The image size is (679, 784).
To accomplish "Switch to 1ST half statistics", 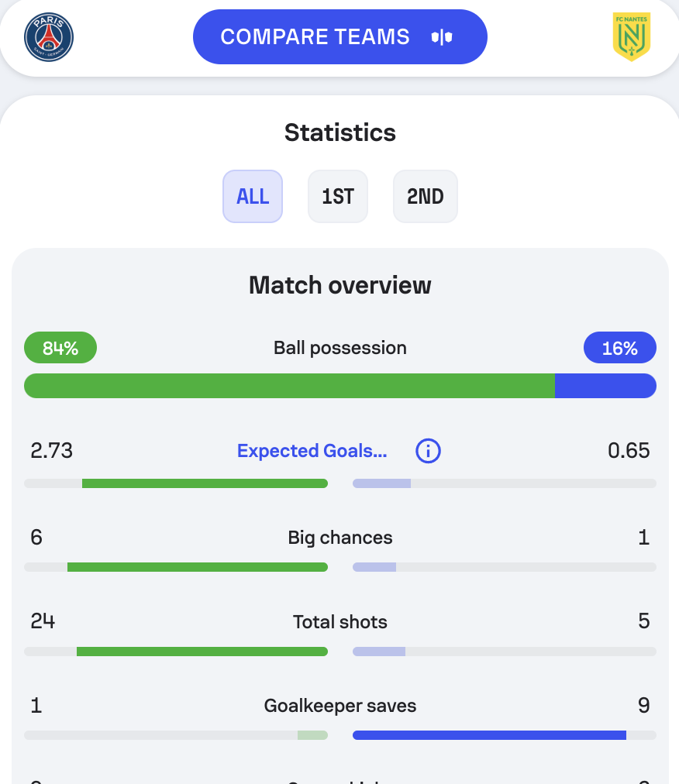I will [x=338, y=197].
